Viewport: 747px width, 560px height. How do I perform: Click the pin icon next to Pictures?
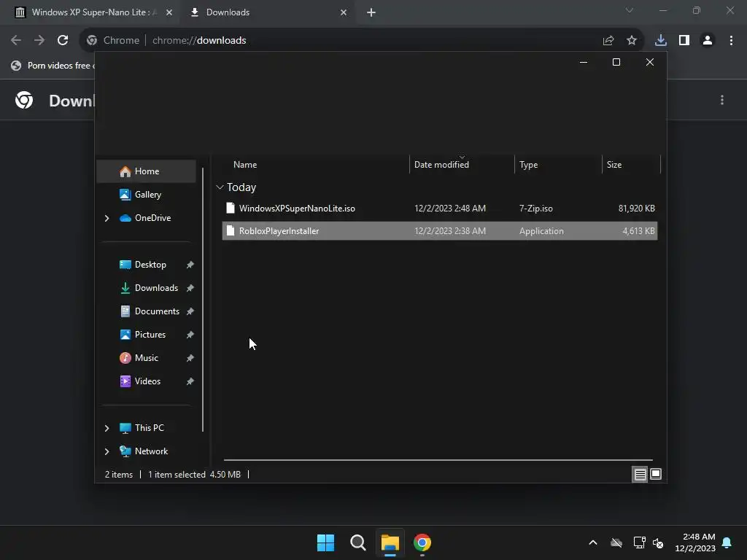190,335
